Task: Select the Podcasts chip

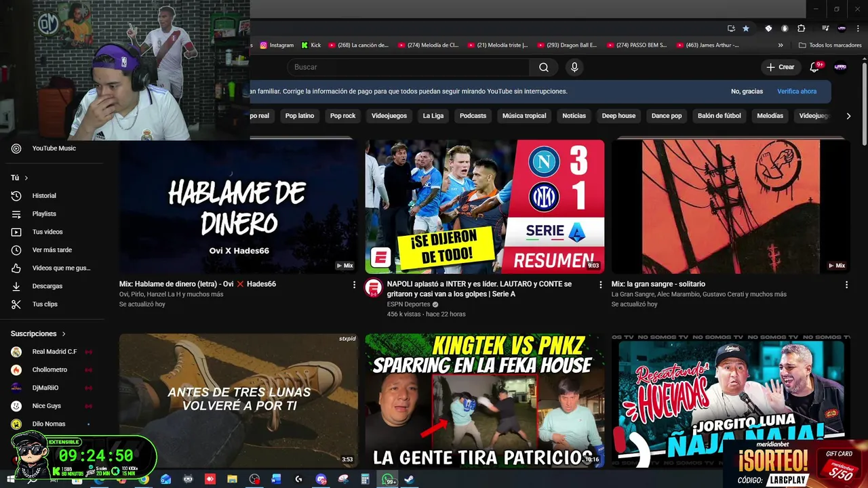Action: click(473, 116)
